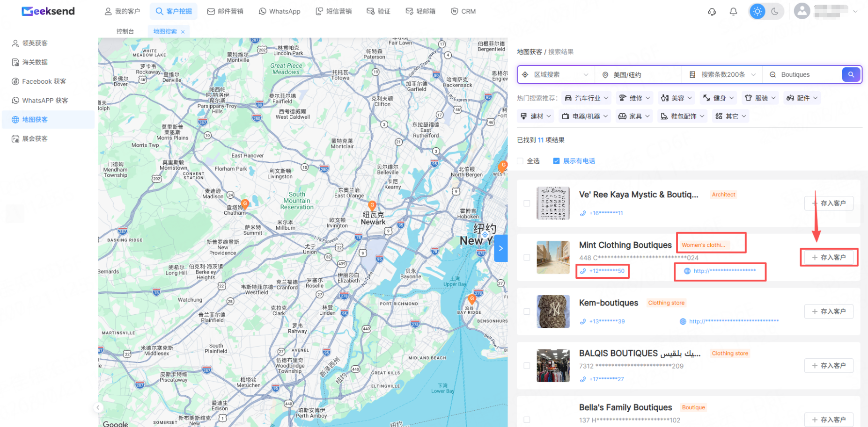Expand 电器/机器 category dropdown
This screenshot has height=427, width=868.
585,116
